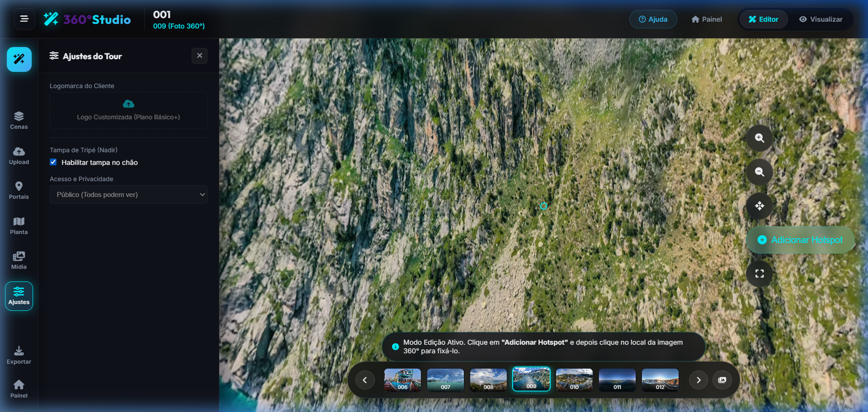Show previous scene thumbnails with left chevron
Screen dimensions: 868x412
coord(365,380)
